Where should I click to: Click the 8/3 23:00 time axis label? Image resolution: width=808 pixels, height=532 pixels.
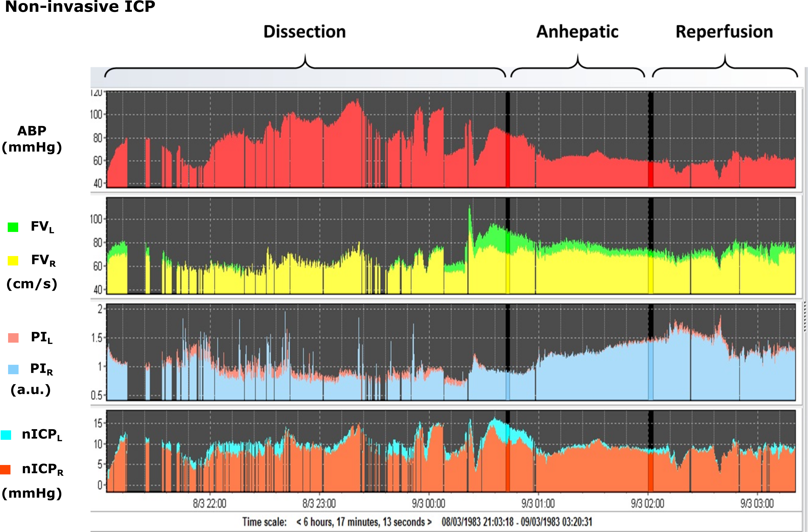tap(319, 504)
